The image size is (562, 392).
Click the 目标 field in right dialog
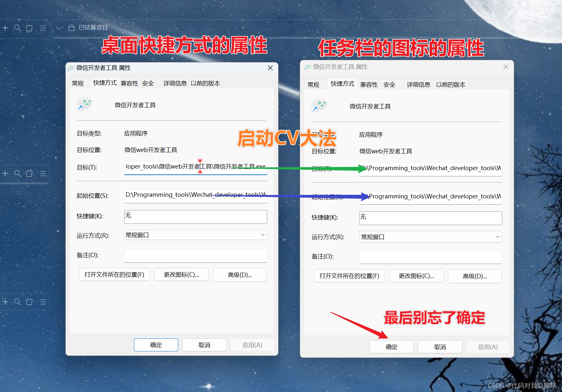[431, 169]
